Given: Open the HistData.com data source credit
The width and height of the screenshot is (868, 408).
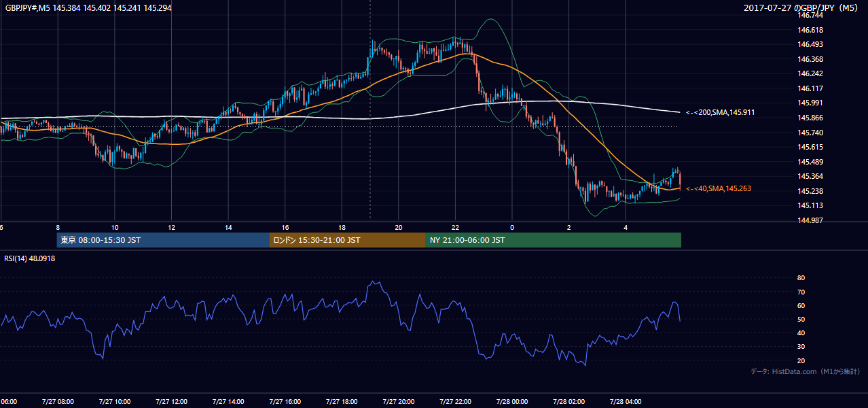Looking at the screenshot, I should (x=806, y=371).
